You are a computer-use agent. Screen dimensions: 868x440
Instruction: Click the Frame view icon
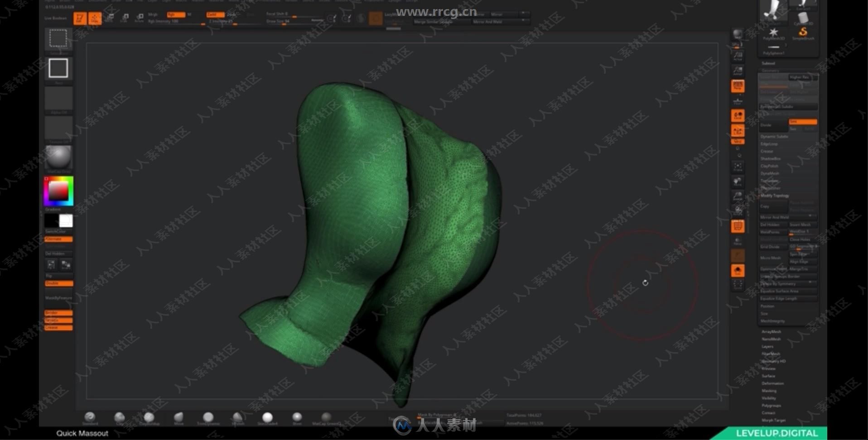click(738, 167)
